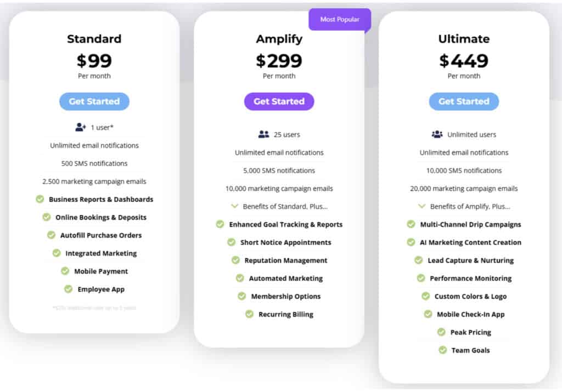Click the Get Started button for Amplify

pos(279,101)
